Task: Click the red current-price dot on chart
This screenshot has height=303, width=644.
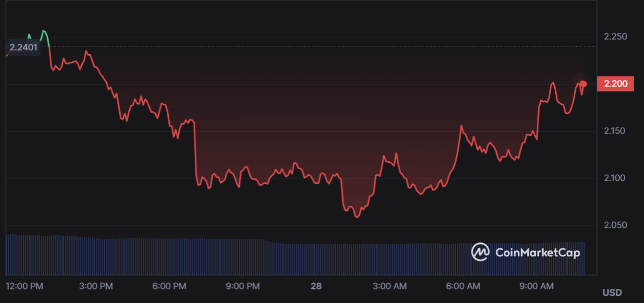Action: (x=583, y=84)
